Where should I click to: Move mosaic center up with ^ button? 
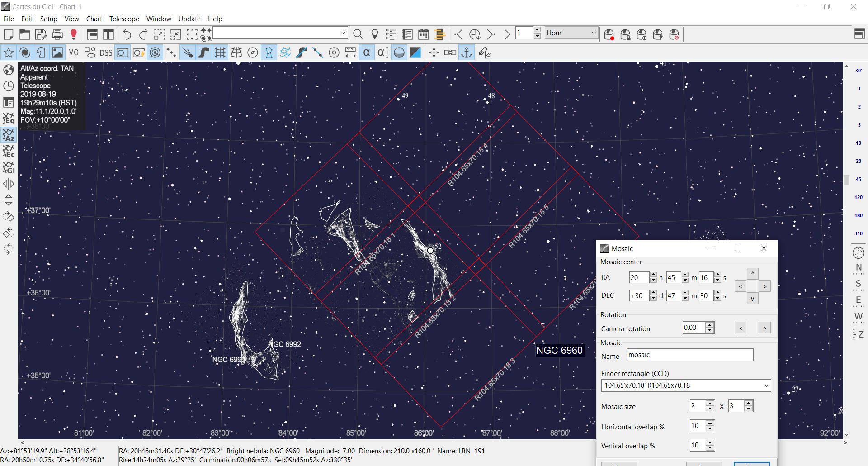752,274
